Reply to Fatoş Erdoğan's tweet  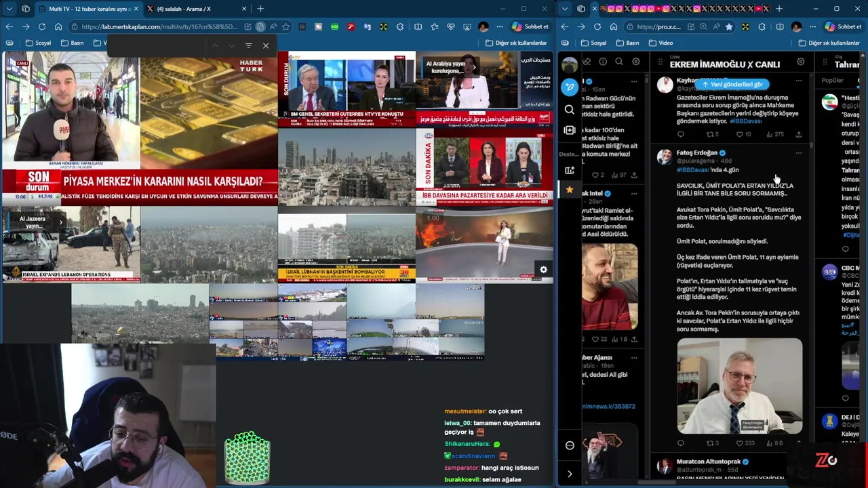click(x=681, y=443)
